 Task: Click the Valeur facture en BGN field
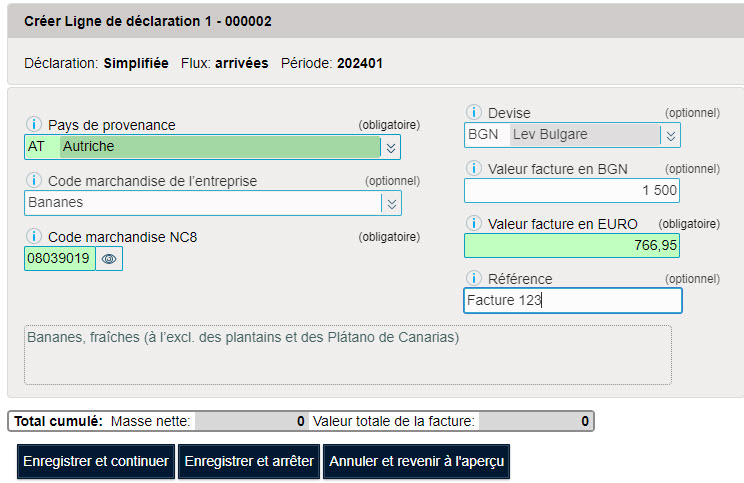point(572,190)
